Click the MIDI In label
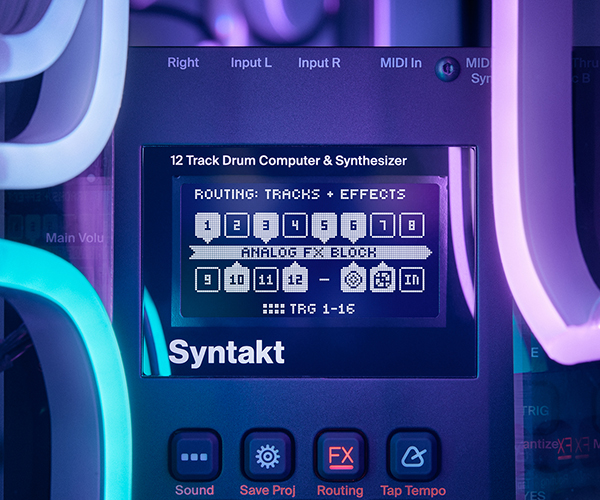Viewport: 600px width, 500px height. [x=401, y=63]
